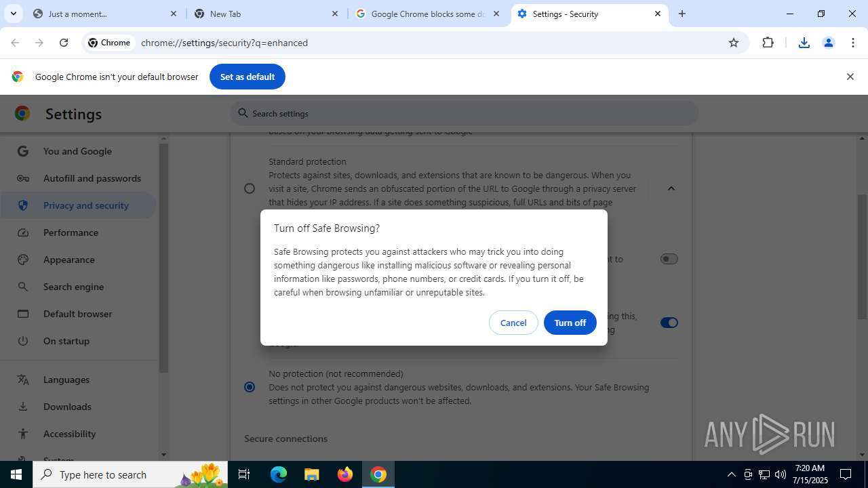
Task: Open Chrome three-dot menu
Action: [x=852, y=43]
